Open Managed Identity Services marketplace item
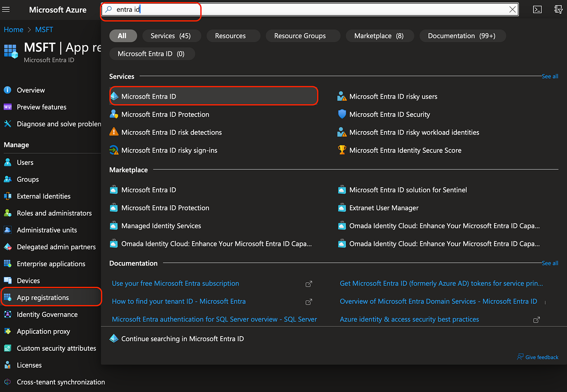Image resolution: width=567 pixels, height=392 pixels. [x=161, y=225]
